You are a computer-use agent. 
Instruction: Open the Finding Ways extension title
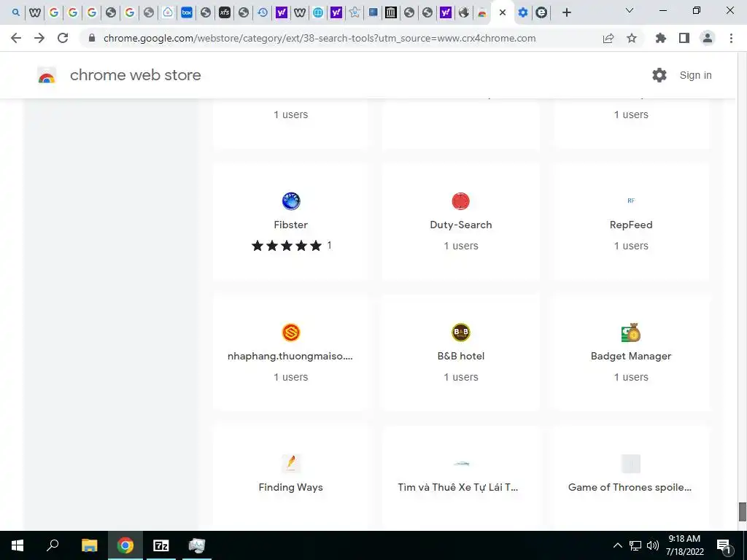coord(290,487)
